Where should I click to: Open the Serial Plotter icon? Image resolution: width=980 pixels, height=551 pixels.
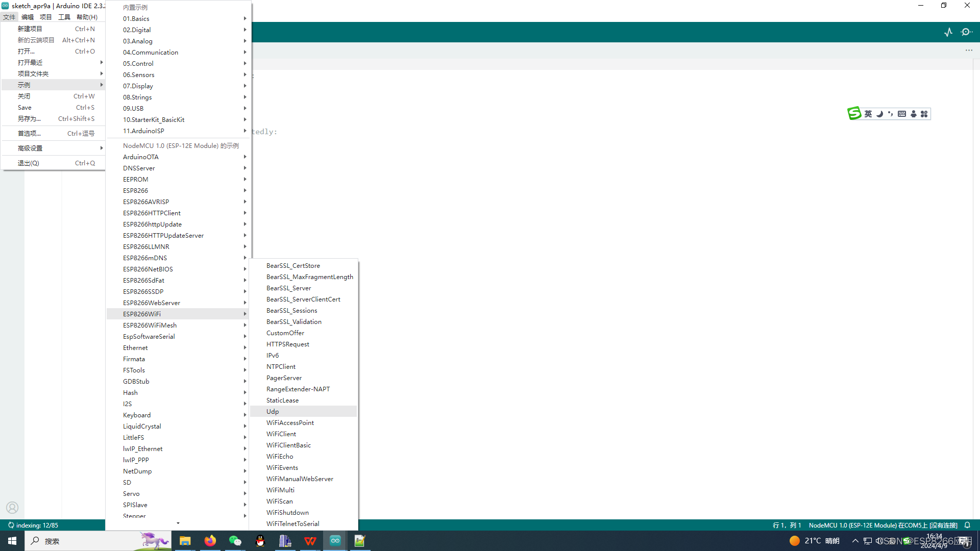tap(948, 32)
